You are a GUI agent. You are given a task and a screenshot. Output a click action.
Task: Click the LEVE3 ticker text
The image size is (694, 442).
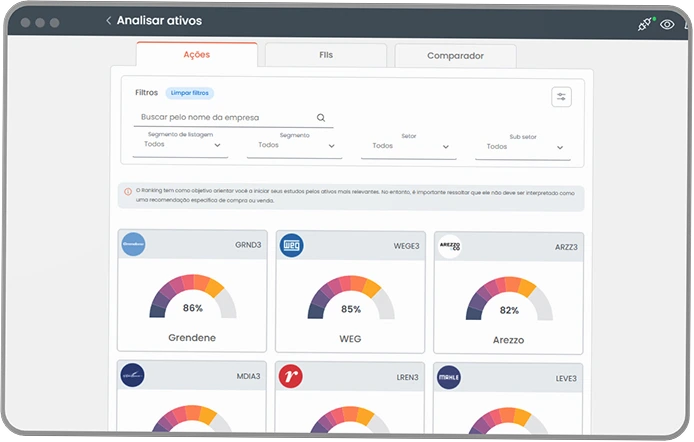[566, 379]
